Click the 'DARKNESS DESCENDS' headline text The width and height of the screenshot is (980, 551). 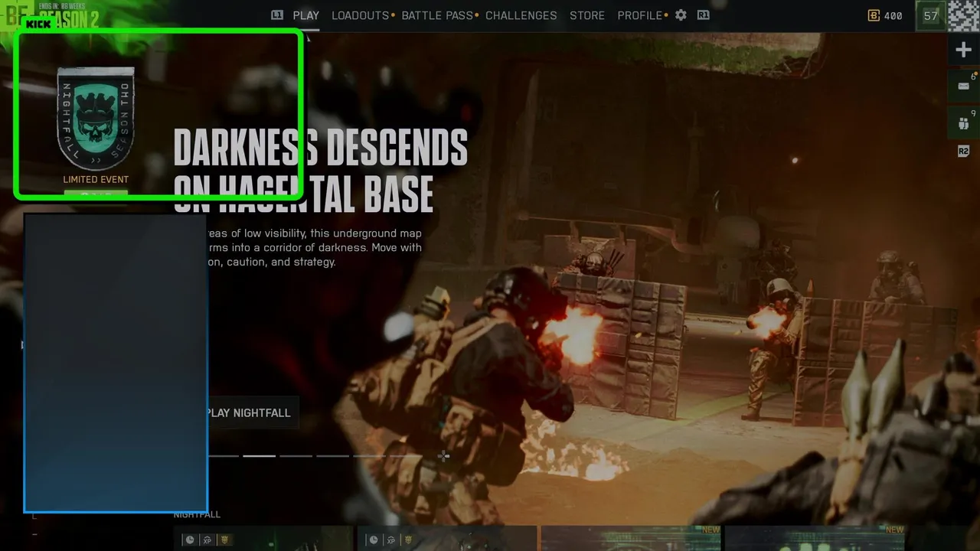320,148
